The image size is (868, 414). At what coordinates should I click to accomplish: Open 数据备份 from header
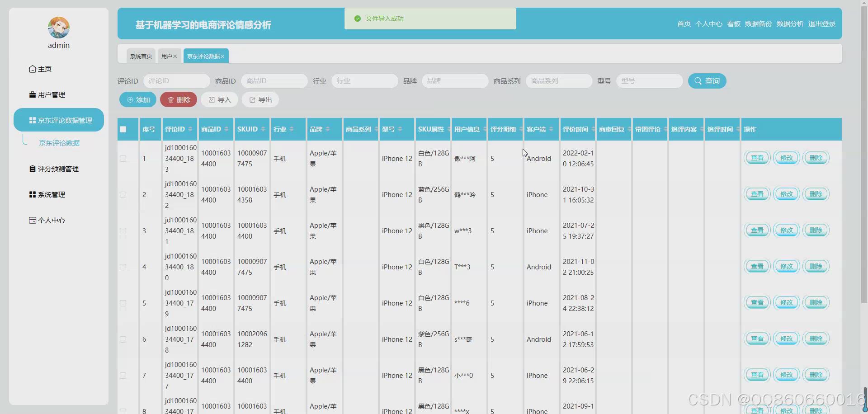pos(759,24)
